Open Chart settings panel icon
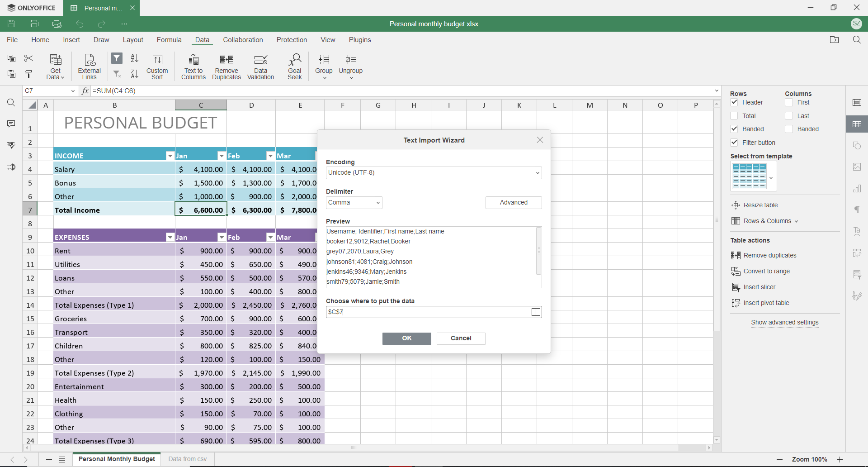868x467 pixels. click(x=857, y=189)
